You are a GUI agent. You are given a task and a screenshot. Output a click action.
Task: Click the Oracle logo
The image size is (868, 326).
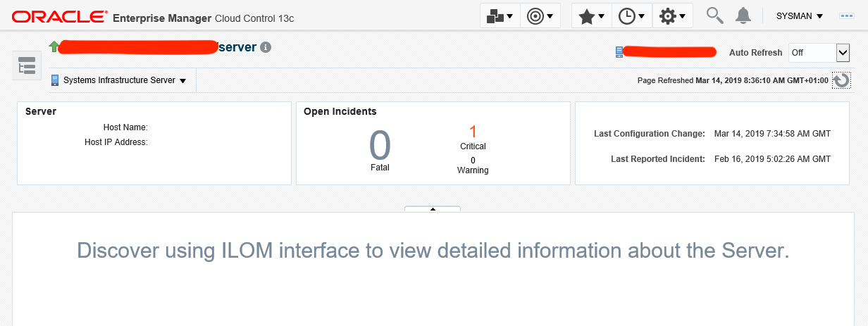60,16
